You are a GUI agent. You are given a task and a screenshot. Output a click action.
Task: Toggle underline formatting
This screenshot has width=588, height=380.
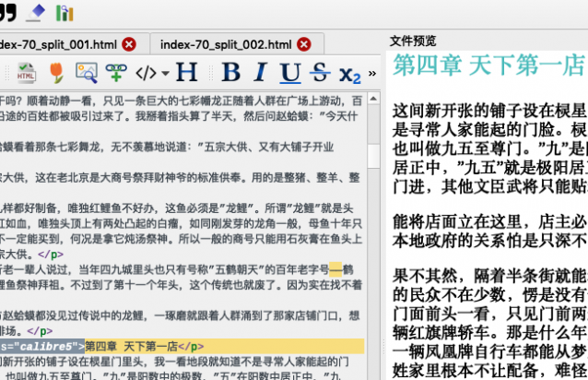[290, 72]
